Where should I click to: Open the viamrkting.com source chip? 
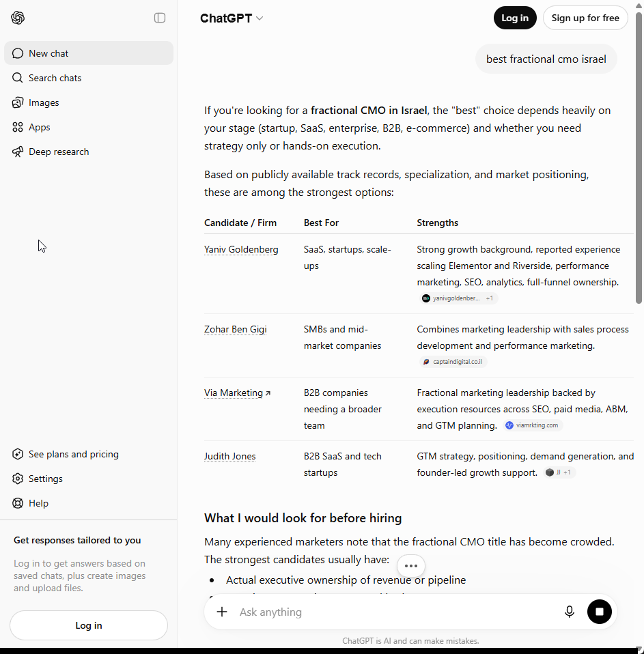(533, 425)
